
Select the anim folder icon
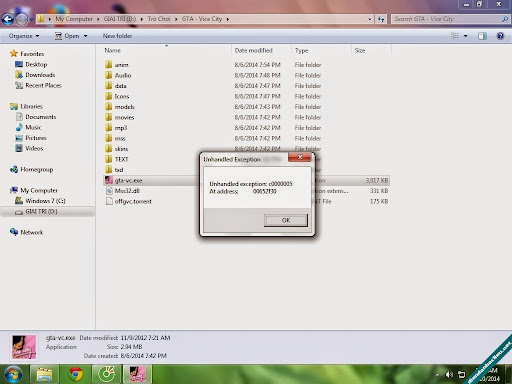click(109, 64)
